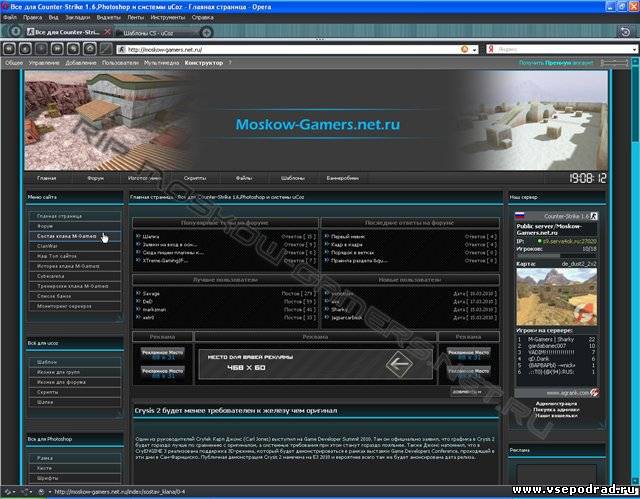Viewport: 640px width, 499px height.
Task: Open Баннеробмен in site navigation bar
Action: (x=342, y=178)
